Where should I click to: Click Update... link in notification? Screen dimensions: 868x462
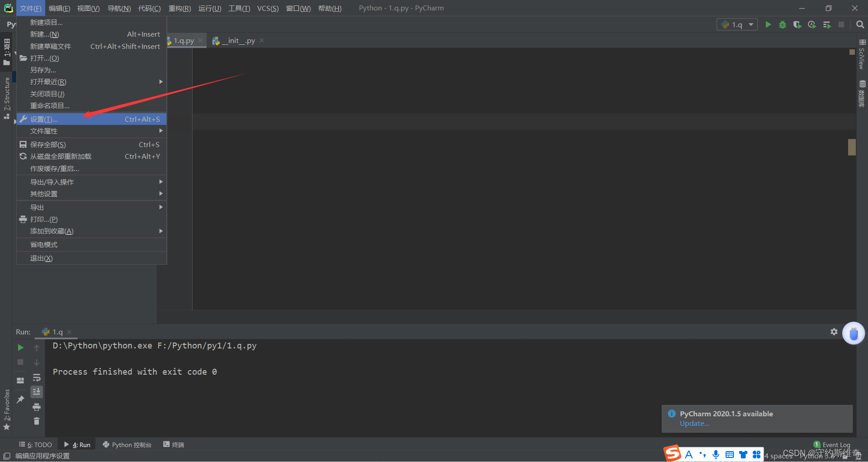point(694,424)
